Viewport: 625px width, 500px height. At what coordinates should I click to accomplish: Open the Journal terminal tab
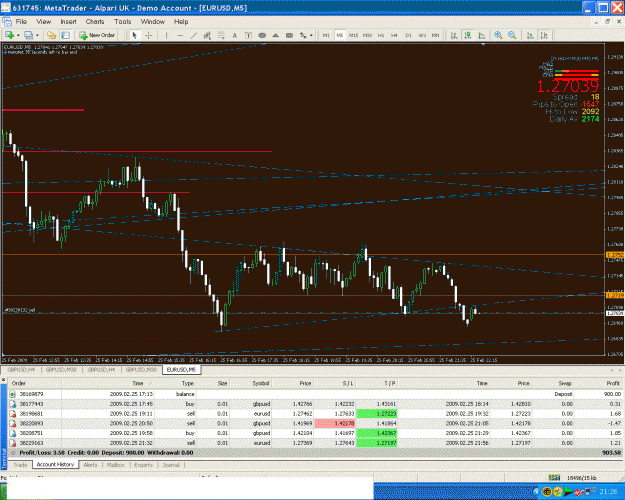coord(171,465)
